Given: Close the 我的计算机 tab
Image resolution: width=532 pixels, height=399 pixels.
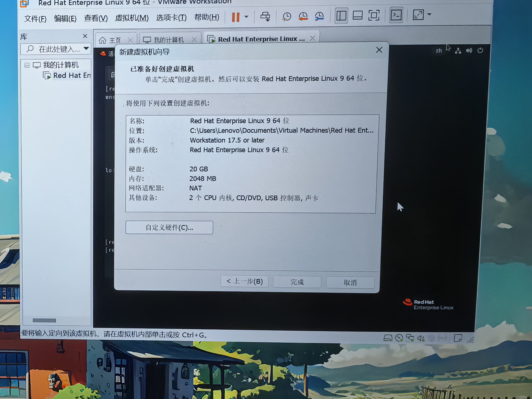Looking at the screenshot, I should point(194,39).
